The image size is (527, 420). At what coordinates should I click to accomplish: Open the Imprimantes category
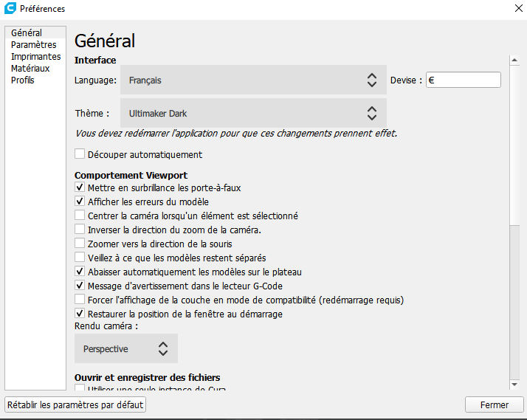35,56
